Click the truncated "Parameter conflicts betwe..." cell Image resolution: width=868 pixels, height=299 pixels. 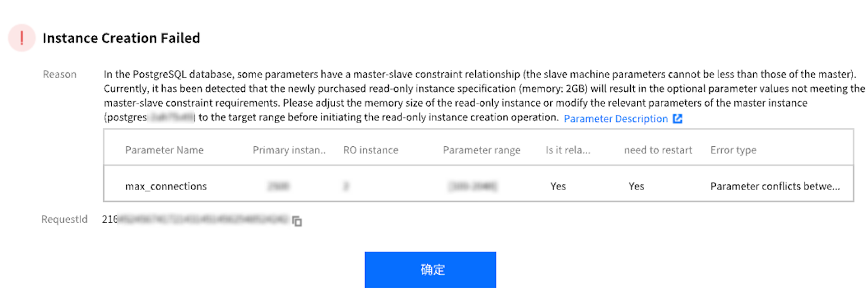pyautogui.click(x=775, y=186)
